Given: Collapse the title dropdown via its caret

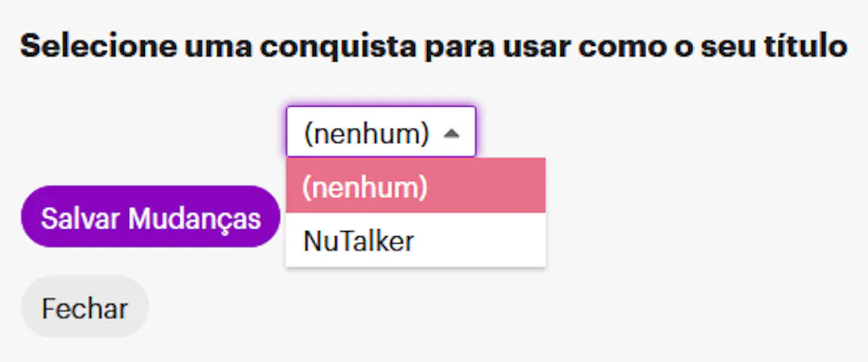Looking at the screenshot, I should click(x=450, y=134).
